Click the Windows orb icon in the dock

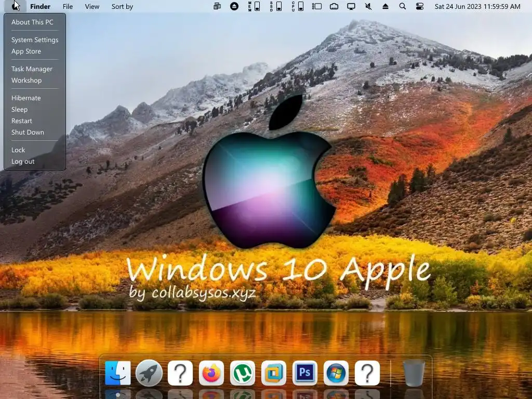tap(336, 373)
